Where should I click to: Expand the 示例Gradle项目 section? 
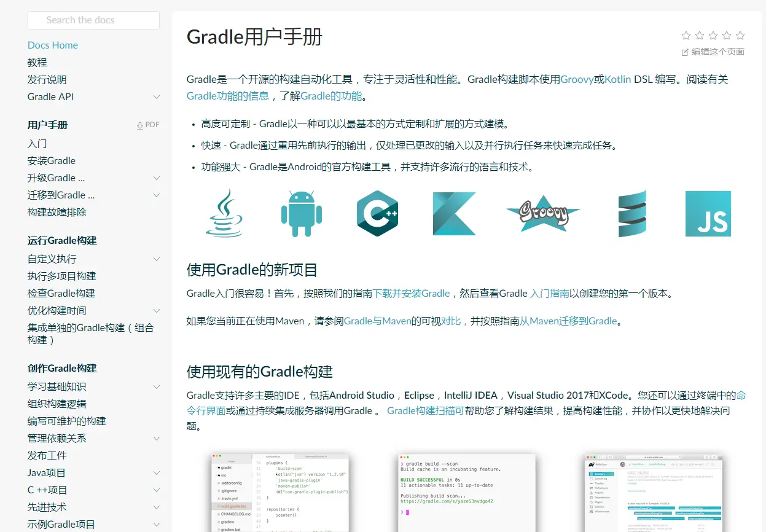(156, 525)
